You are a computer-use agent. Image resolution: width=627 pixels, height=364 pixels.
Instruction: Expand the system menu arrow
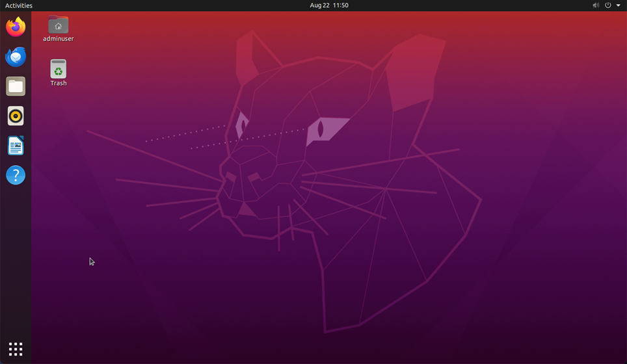tap(618, 5)
